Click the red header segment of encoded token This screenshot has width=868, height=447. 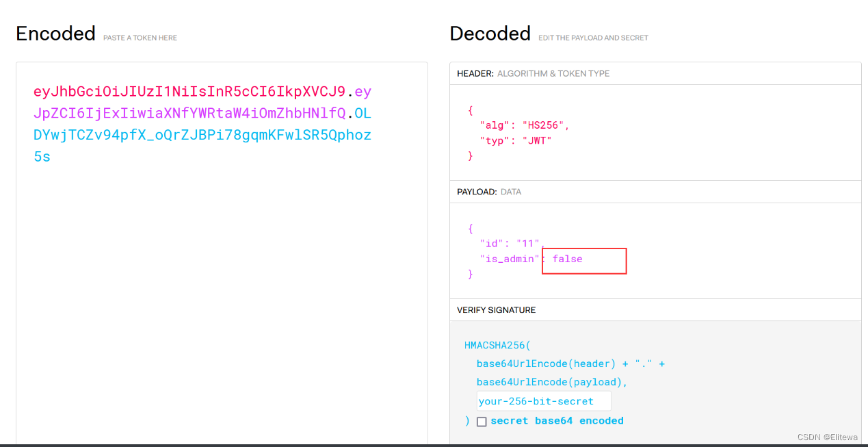pyautogui.click(x=189, y=92)
